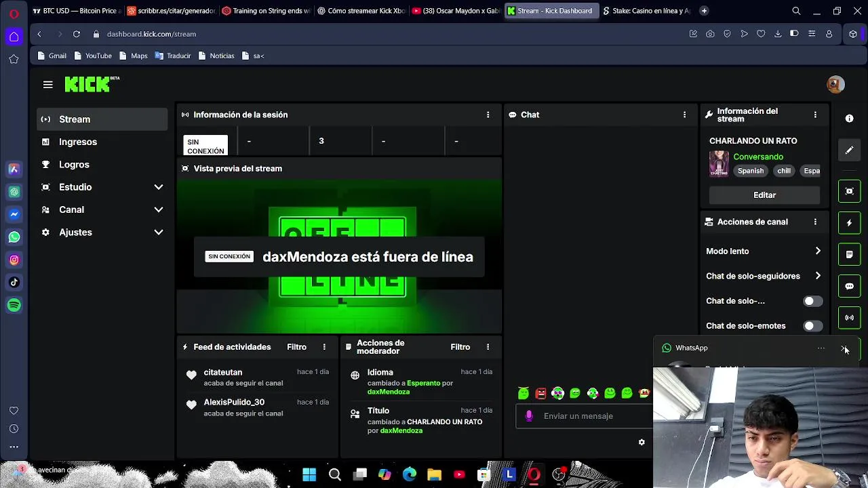Open Información del stream three-dot menu
Image resolution: width=868 pixels, height=488 pixels.
(815, 115)
